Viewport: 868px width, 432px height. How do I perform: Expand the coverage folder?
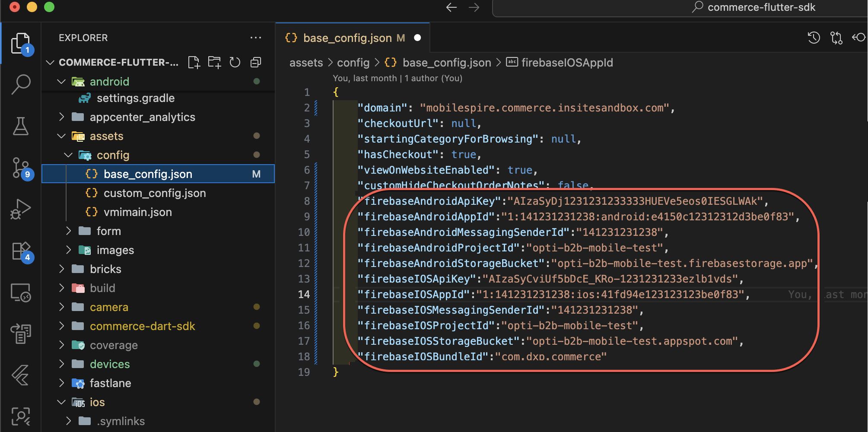pyautogui.click(x=61, y=345)
